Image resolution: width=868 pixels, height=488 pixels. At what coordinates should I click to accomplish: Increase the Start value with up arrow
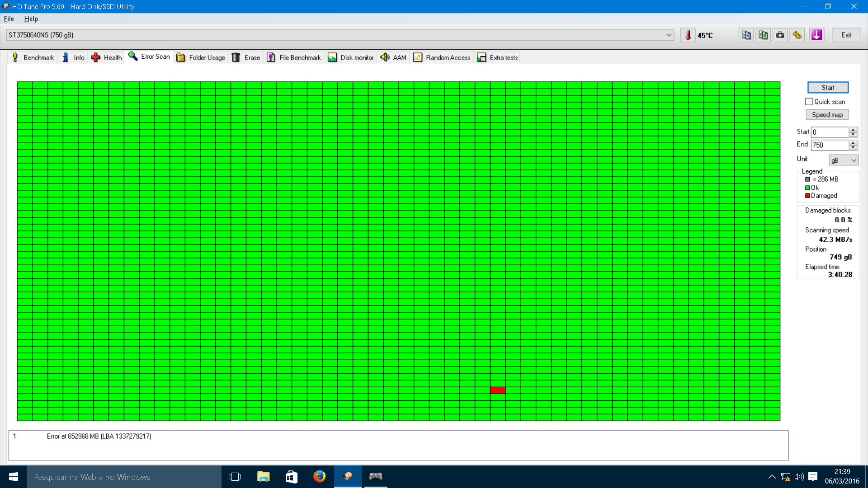pyautogui.click(x=853, y=130)
